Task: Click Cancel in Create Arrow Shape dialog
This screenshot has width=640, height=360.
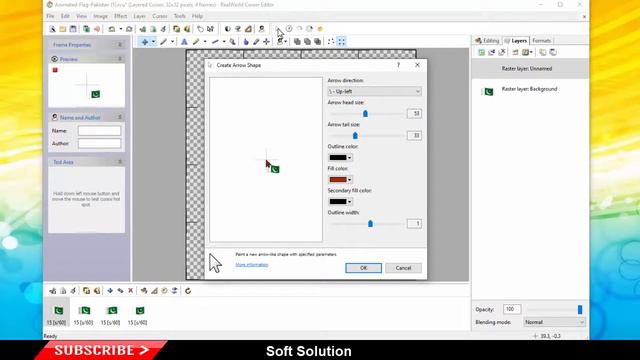Action: click(x=403, y=268)
